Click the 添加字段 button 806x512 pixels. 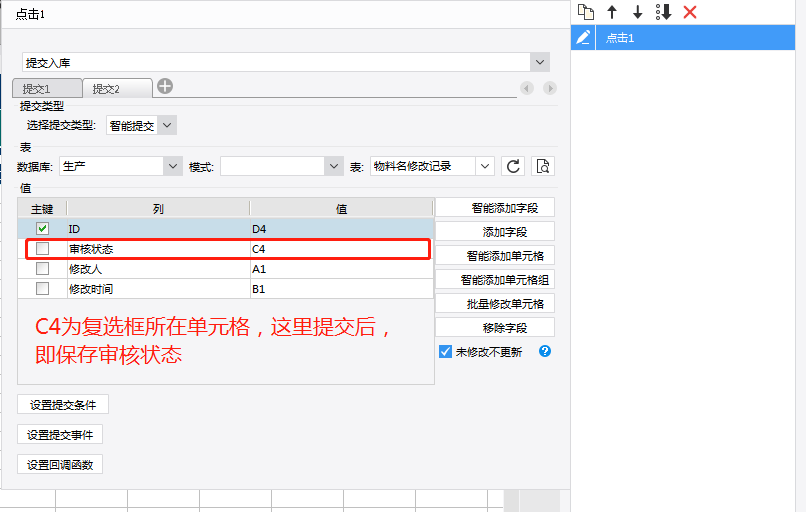[495, 232]
